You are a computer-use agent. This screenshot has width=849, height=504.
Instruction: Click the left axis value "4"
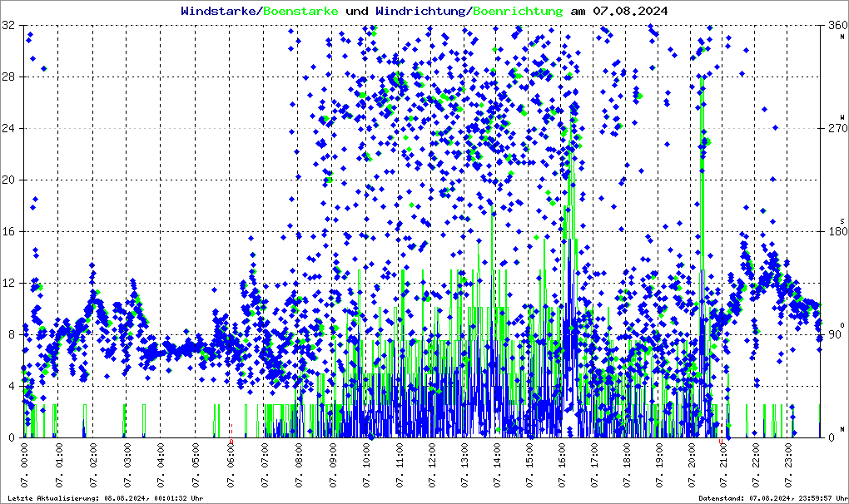pyautogui.click(x=12, y=386)
